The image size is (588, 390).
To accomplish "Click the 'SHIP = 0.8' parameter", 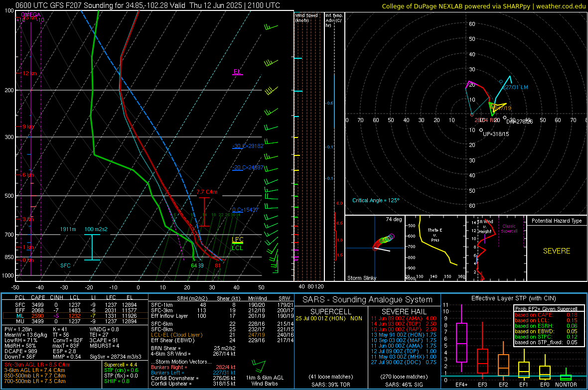I will click(116, 381).
